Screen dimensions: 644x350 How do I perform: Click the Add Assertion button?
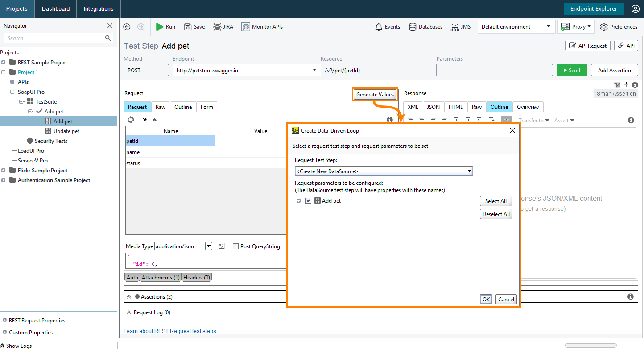click(x=615, y=71)
